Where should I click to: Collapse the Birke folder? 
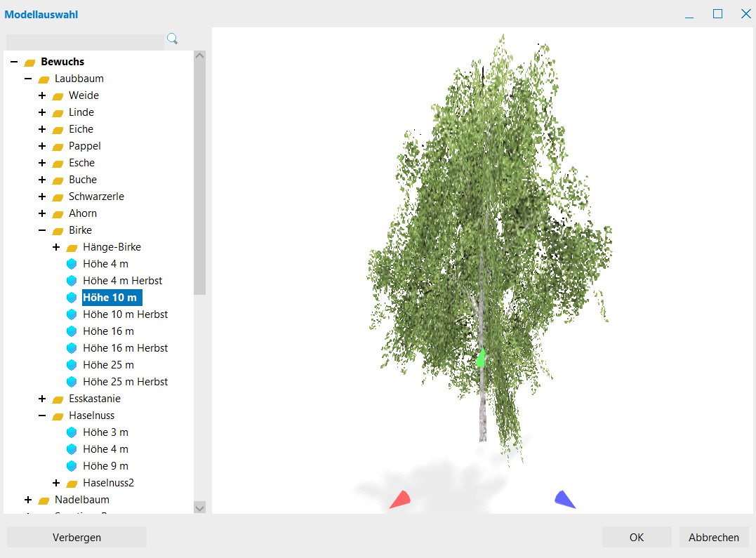(x=42, y=230)
